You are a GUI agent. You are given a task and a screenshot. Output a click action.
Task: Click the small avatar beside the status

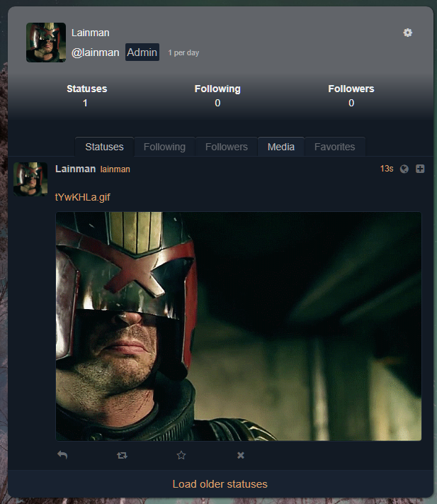[x=30, y=179]
